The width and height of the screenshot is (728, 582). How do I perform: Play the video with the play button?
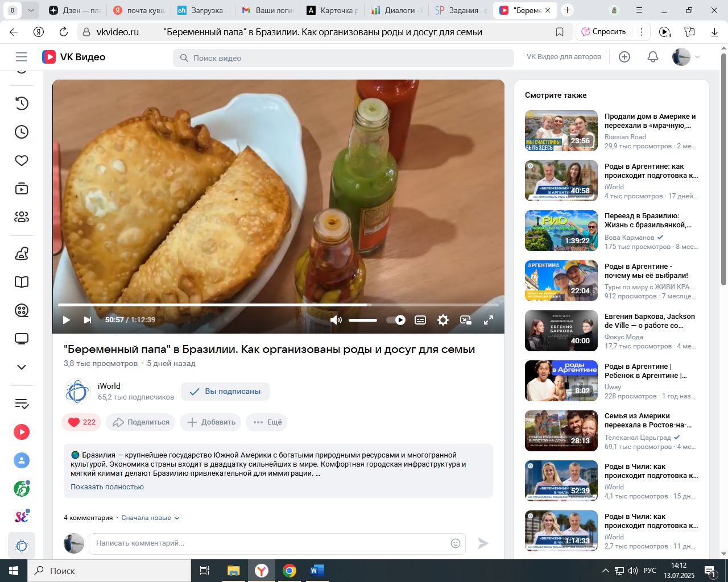(x=66, y=320)
